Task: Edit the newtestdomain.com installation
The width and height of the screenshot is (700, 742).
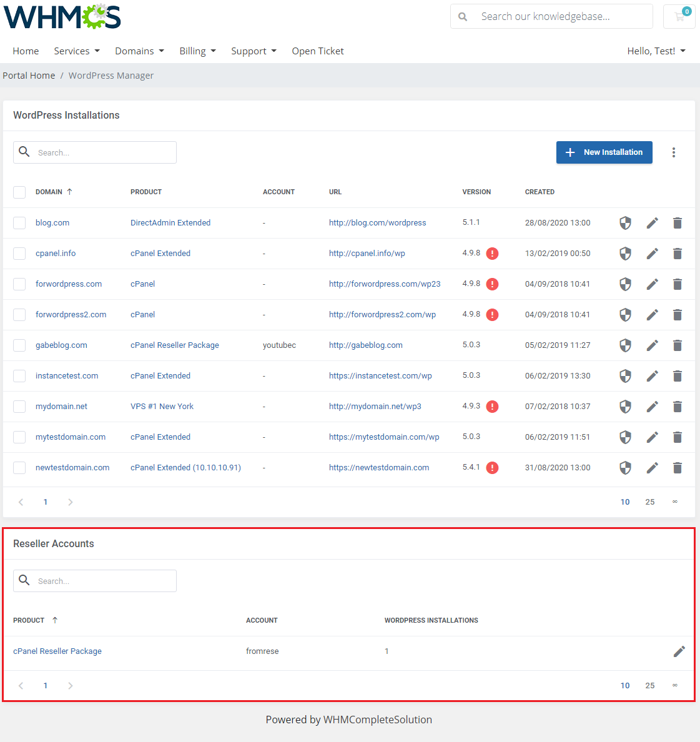Action: 652,468
